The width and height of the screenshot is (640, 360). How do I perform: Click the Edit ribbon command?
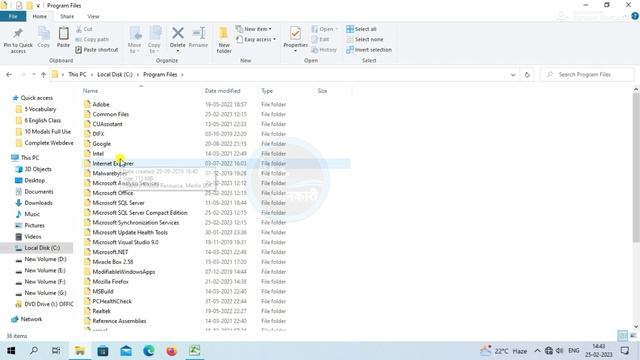pos(320,39)
